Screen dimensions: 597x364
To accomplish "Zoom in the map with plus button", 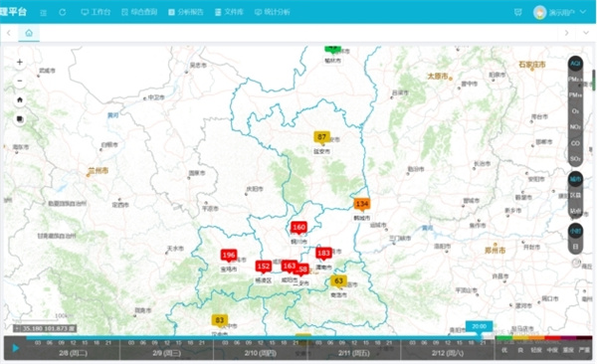I will click(x=20, y=62).
